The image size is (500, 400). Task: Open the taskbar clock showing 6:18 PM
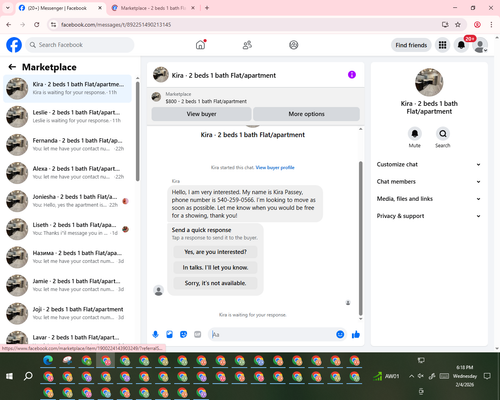pos(465,376)
